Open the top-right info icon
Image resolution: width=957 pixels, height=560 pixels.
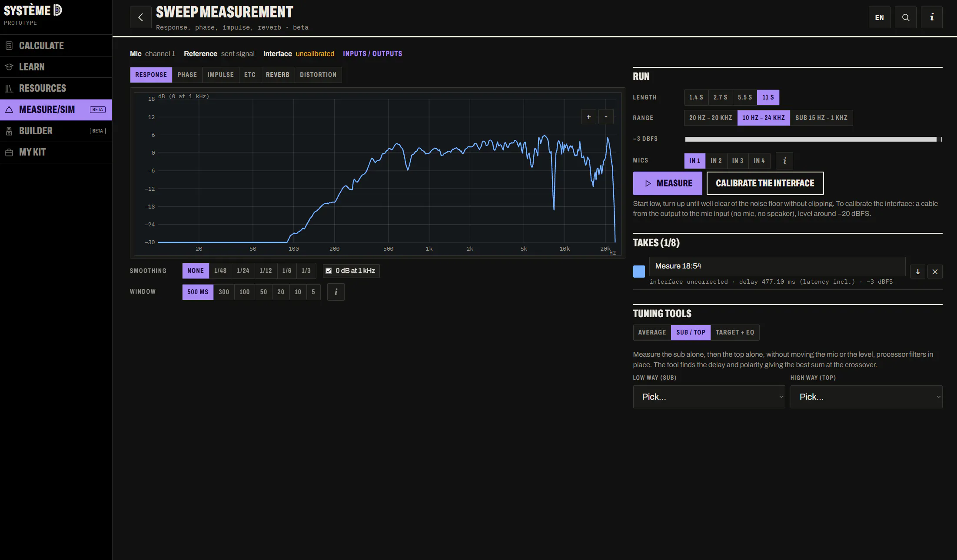(931, 17)
